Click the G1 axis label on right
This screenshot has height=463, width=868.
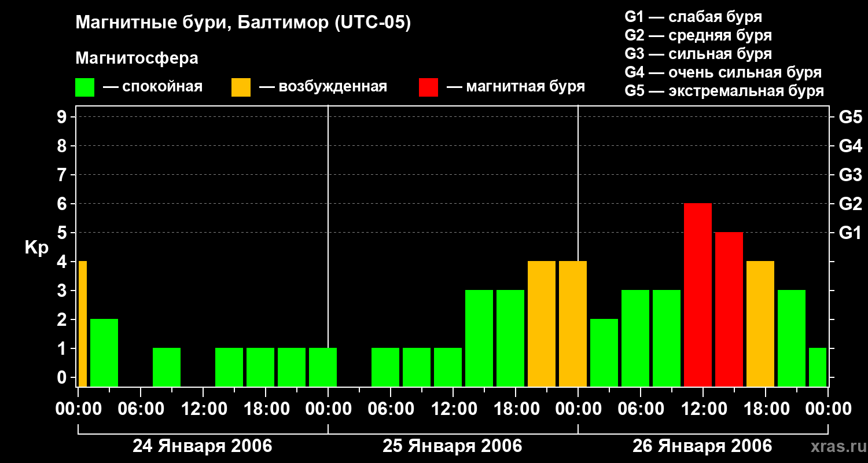pos(850,233)
